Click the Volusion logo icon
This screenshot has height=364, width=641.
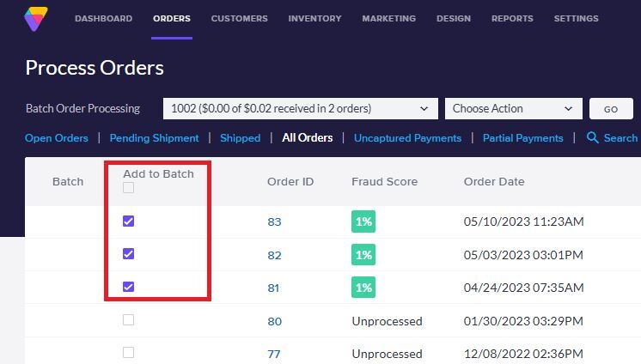click(36, 19)
